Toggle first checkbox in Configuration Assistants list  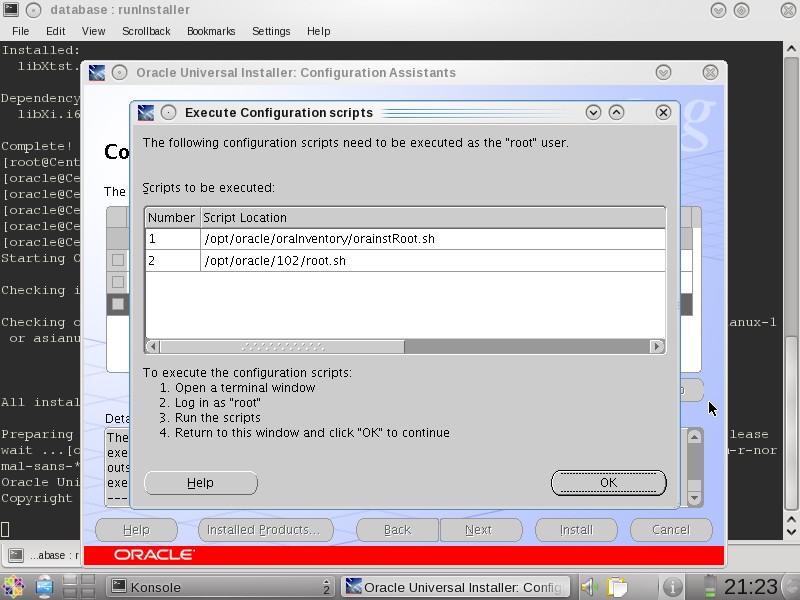coord(118,260)
